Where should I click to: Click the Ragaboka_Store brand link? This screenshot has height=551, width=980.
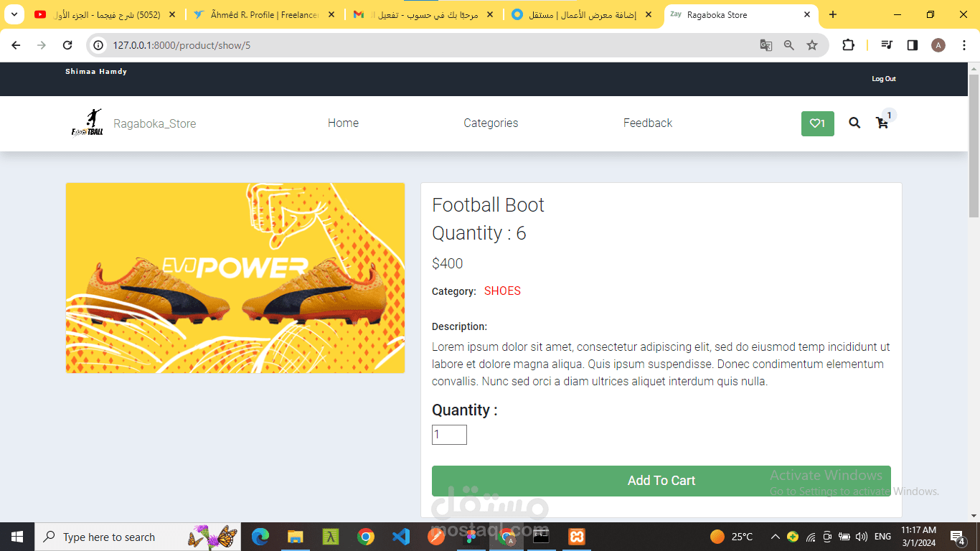click(155, 123)
